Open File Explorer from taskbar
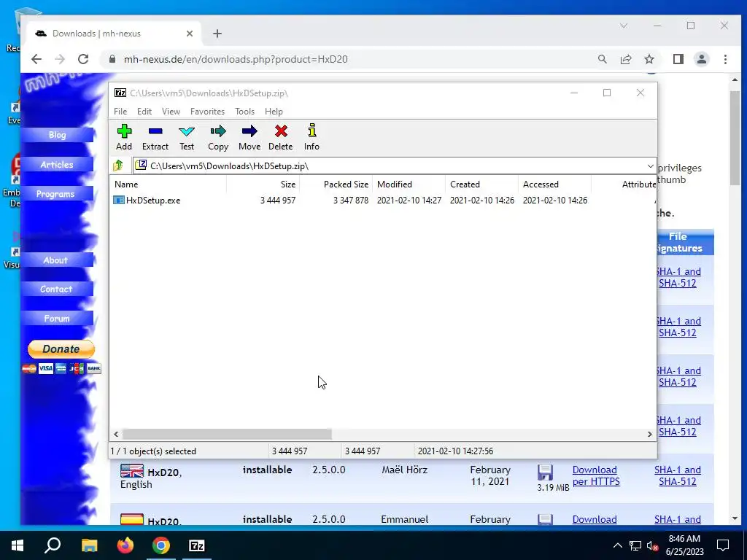The width and height of the screenshot is (747, 560). click(89, 545)
